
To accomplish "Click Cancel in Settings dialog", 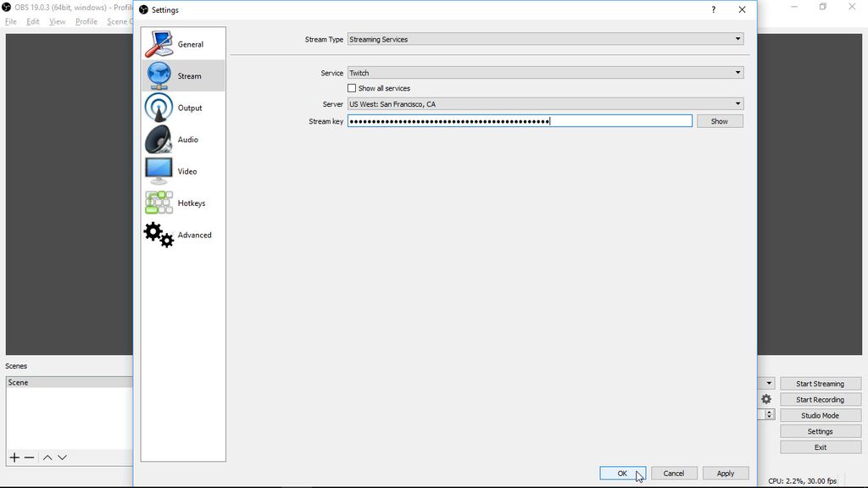I will click(674, 473).
